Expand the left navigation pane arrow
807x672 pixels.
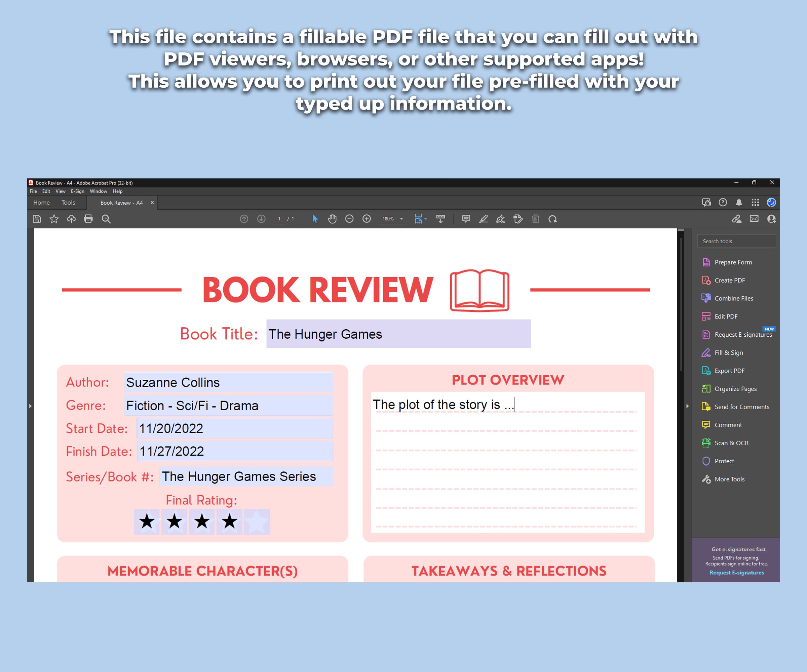30,406
